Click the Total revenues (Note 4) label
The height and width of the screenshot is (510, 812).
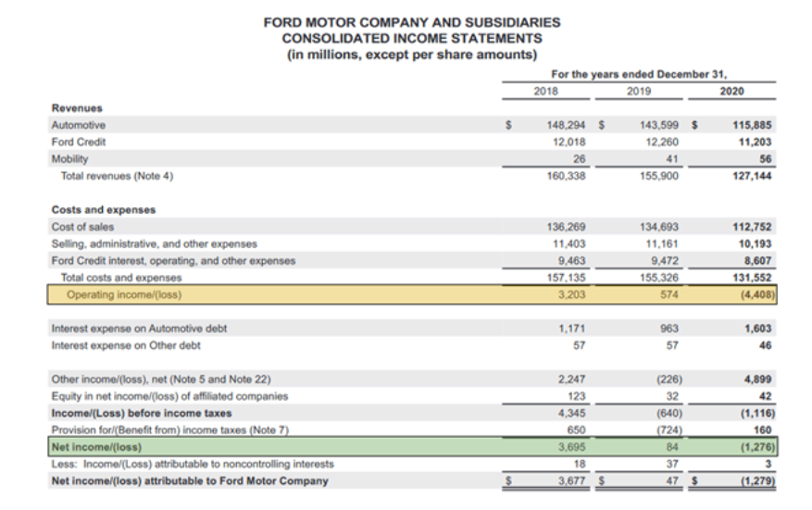coord(117,176)
